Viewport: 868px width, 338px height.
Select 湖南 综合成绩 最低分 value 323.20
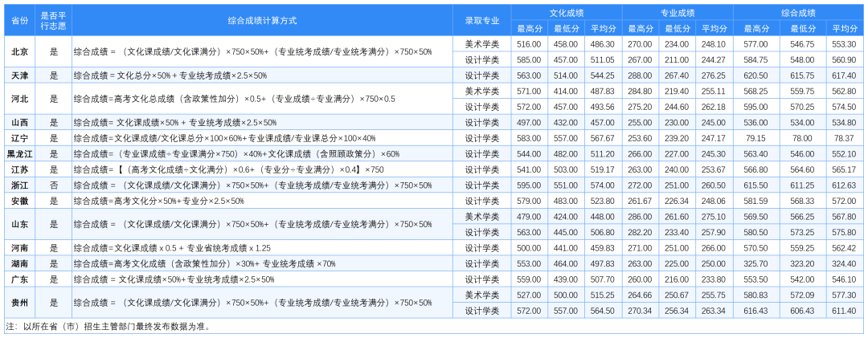(803, 263)
